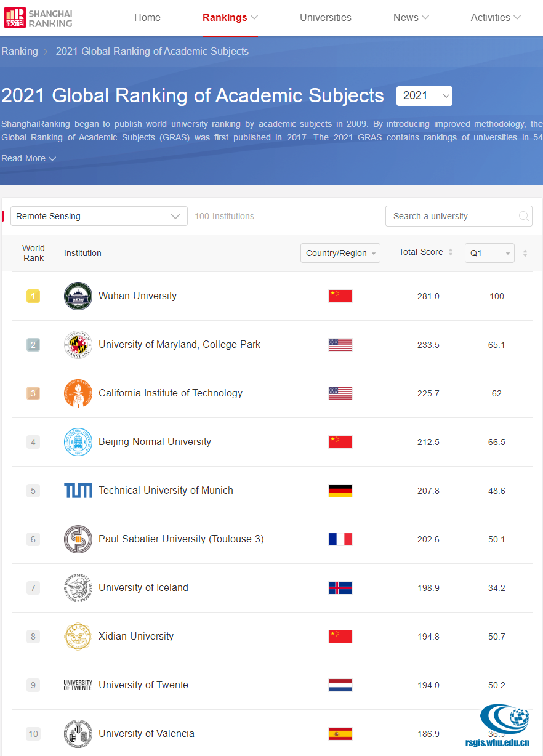Open Technical University of Munich link
The image size is (543, 756).
(166, 491)
